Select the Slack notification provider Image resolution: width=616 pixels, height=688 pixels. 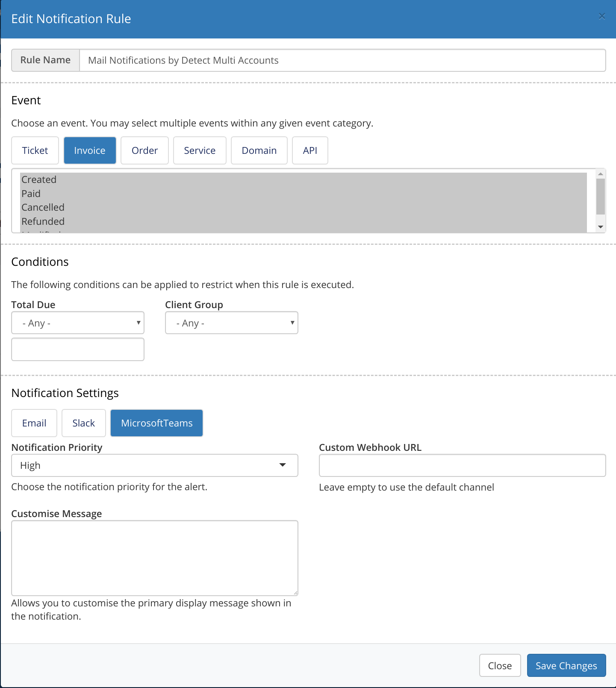pos(84,423)
